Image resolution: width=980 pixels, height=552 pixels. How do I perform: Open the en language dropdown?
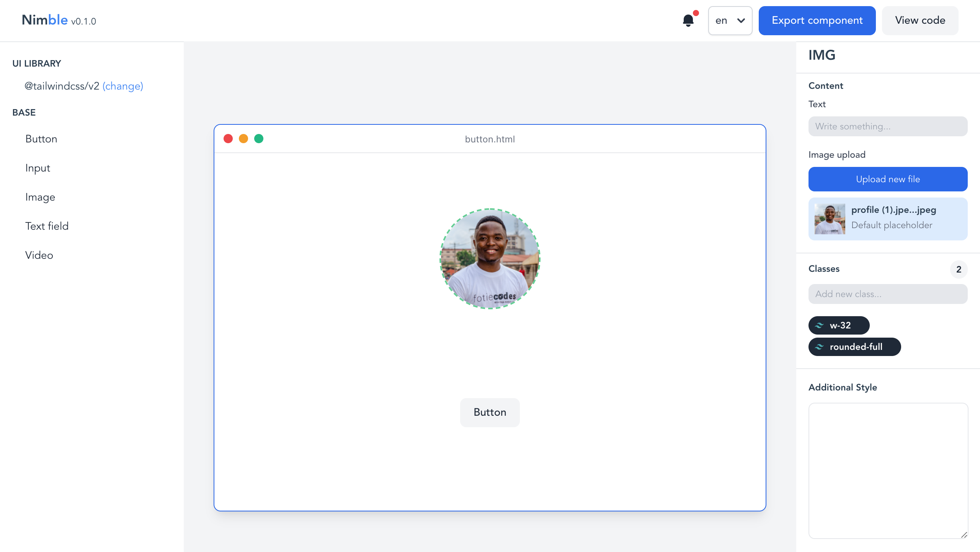730,21
